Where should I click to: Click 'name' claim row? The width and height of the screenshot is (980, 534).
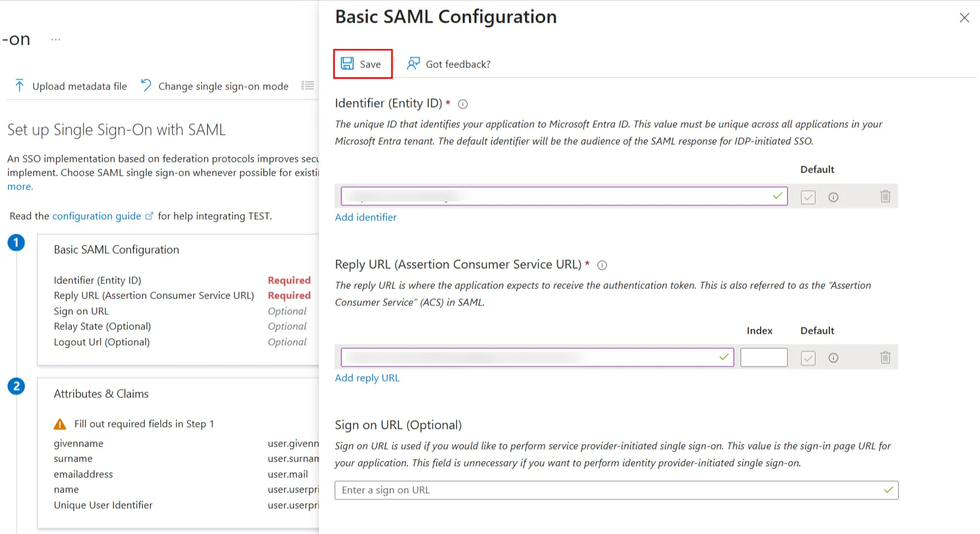point(186,489)
